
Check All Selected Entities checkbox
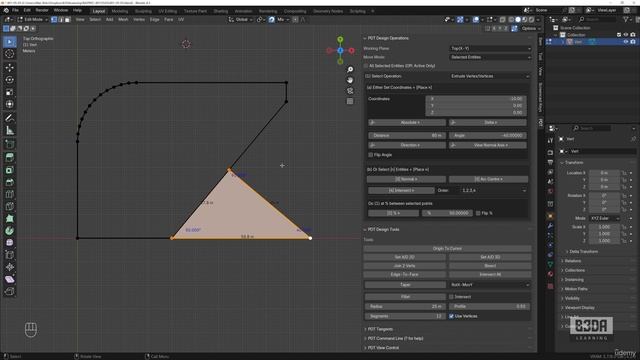[366, 66]
